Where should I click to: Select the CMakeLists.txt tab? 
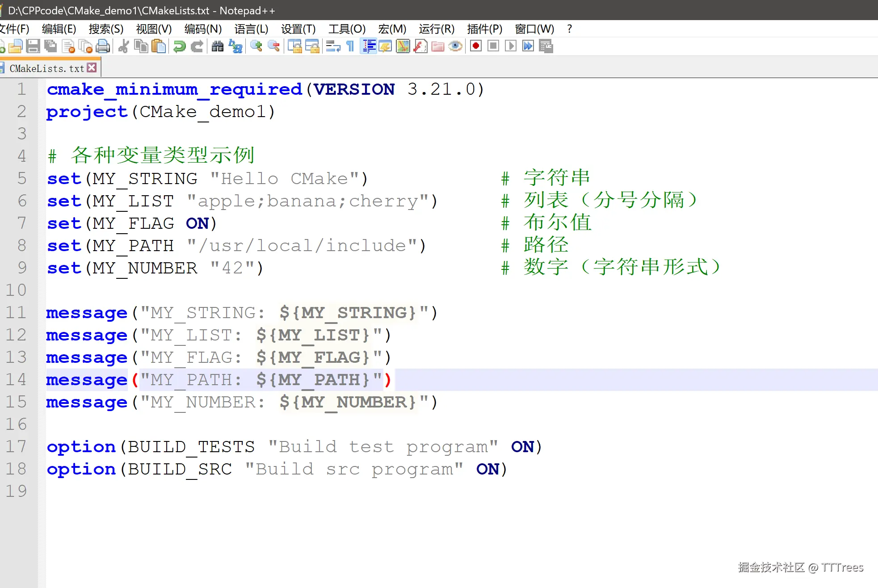point(46,68)
